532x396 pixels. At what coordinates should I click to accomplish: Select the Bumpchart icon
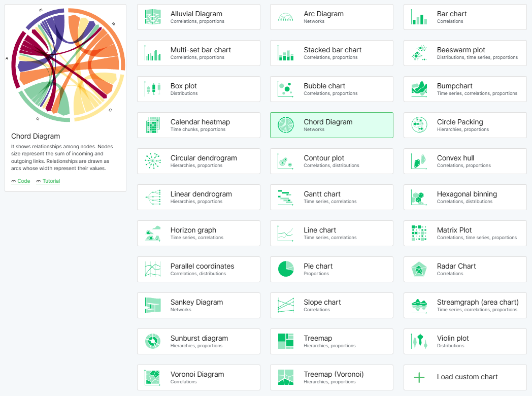point(419,89)
